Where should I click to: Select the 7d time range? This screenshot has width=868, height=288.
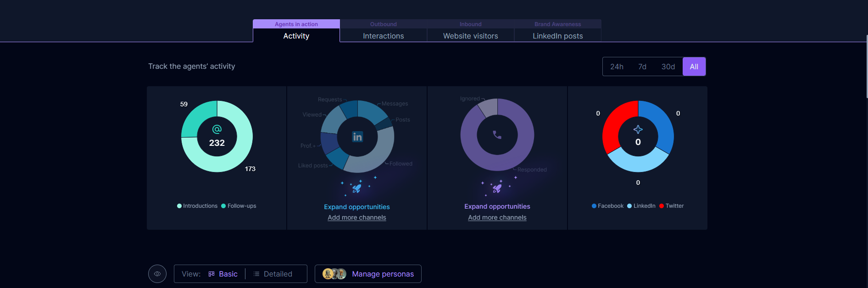[x=642, y=67]
